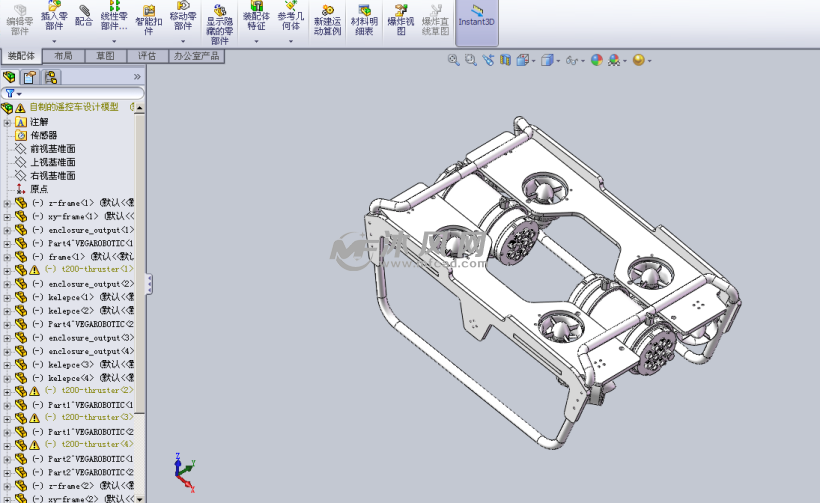Click the 插入零部件 (Insert Component) tool

coord(54,20)
